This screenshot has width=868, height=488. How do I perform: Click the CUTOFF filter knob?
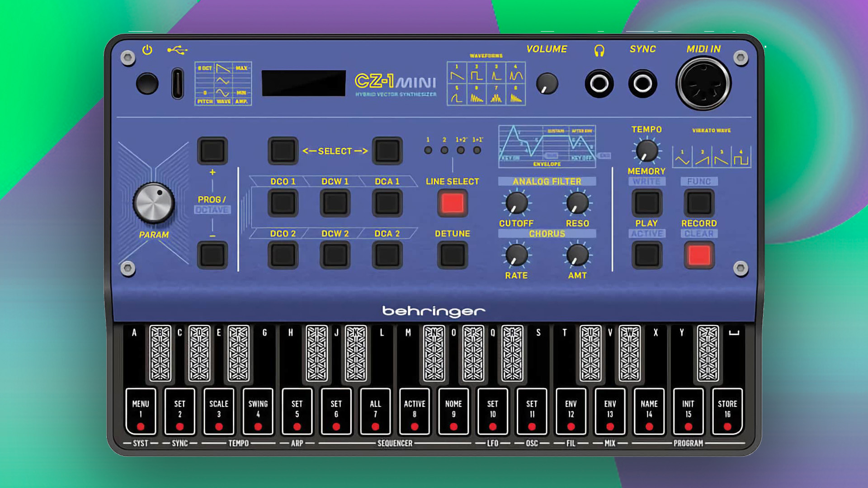pos(516,203)
